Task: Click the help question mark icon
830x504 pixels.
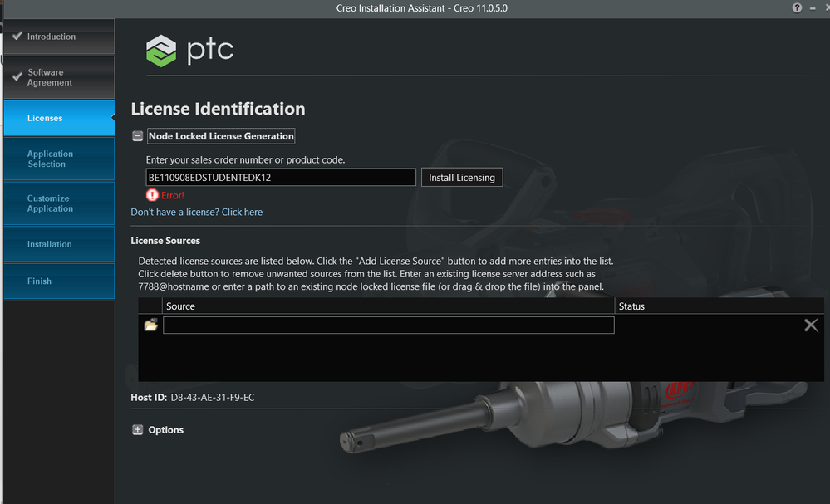Action: point(798,7)
